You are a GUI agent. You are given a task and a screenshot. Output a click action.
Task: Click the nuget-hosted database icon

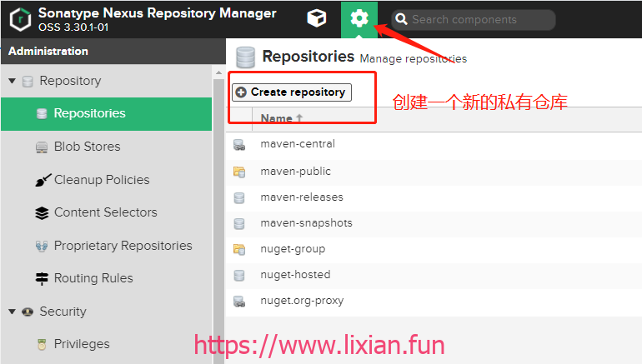click(239, 275)
